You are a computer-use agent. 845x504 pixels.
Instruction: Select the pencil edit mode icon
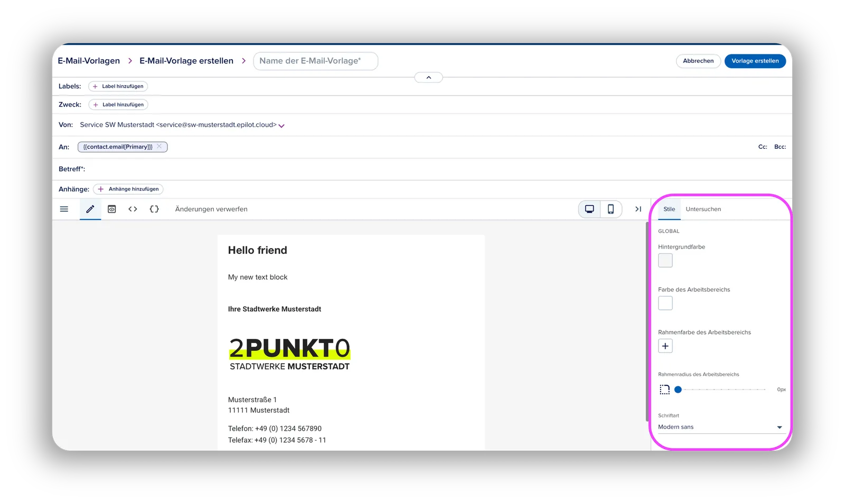pyautogui.click(x=90, y=209)
